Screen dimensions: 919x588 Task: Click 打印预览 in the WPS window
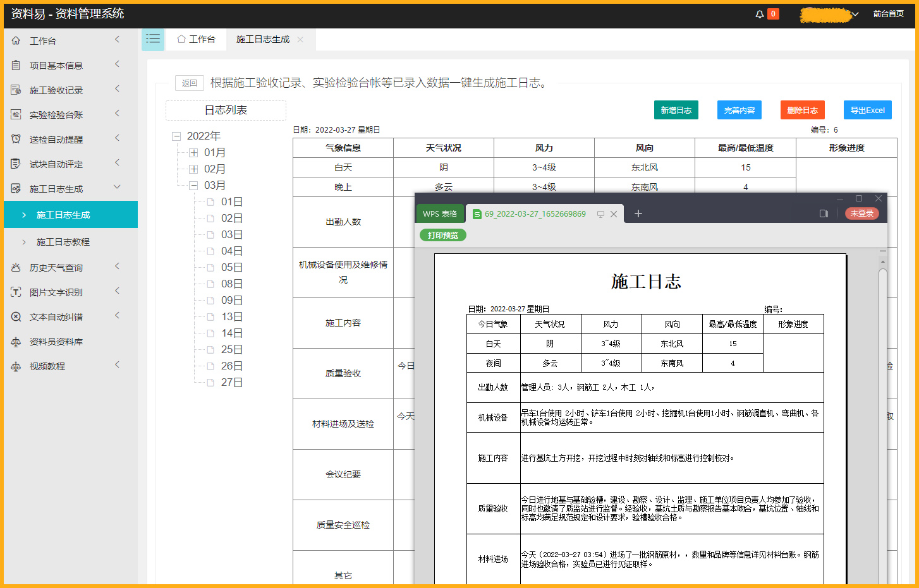point(442,234)
